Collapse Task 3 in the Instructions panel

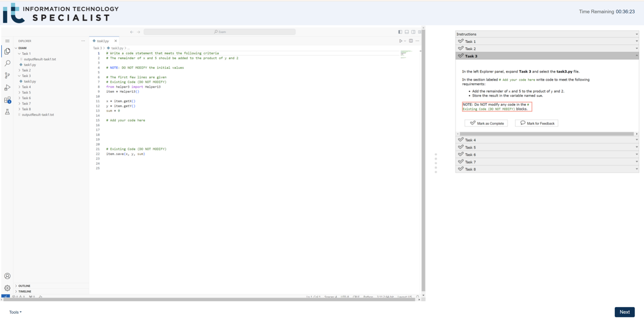tap(636, 55)
